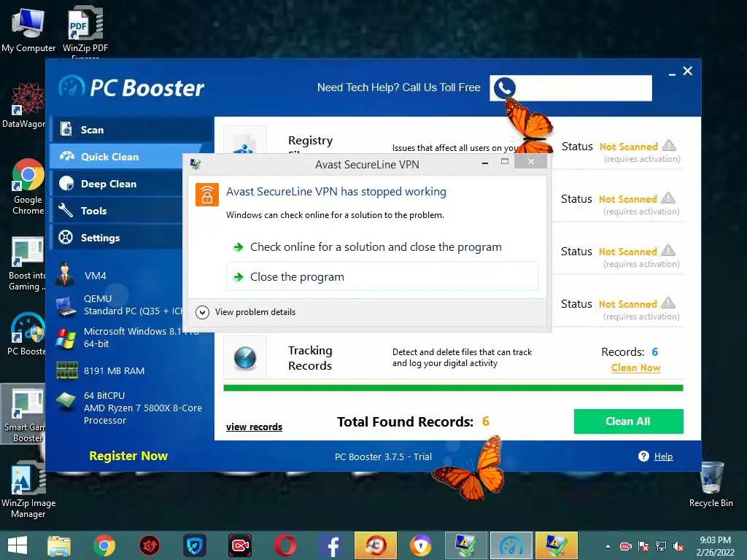Click the muted volume tray icon
Viewport: 747px width, 560px height.
(678, 546)
